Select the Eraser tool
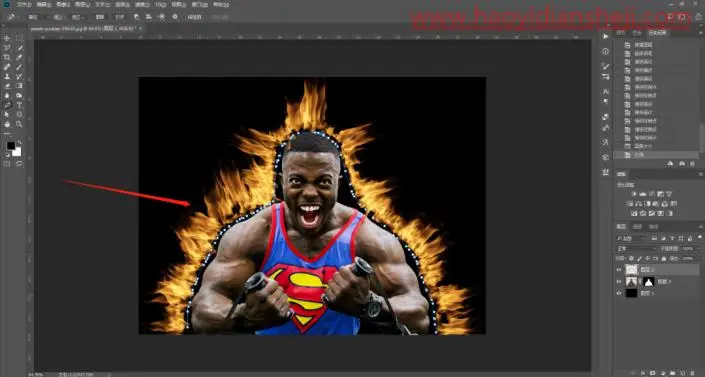This screenshot has height=377, width=705. coord(7,86)
